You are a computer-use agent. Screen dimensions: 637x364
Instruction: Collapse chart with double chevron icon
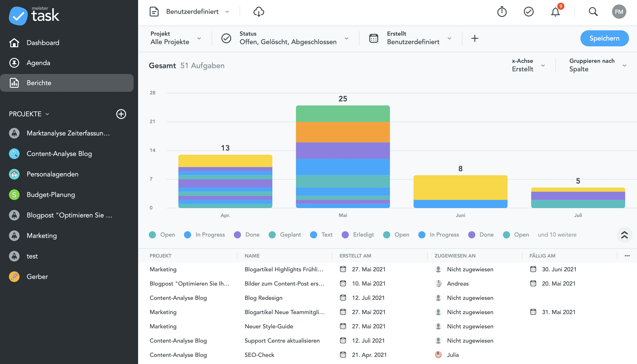tap(624, 235)
